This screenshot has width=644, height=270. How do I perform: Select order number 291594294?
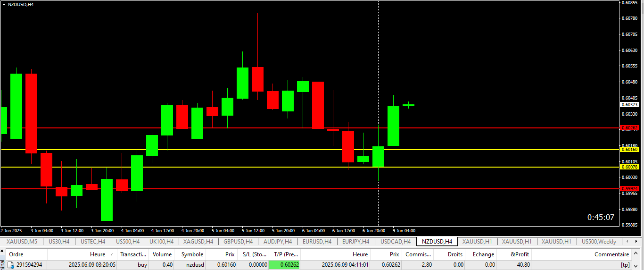click(x=29, y=265)
